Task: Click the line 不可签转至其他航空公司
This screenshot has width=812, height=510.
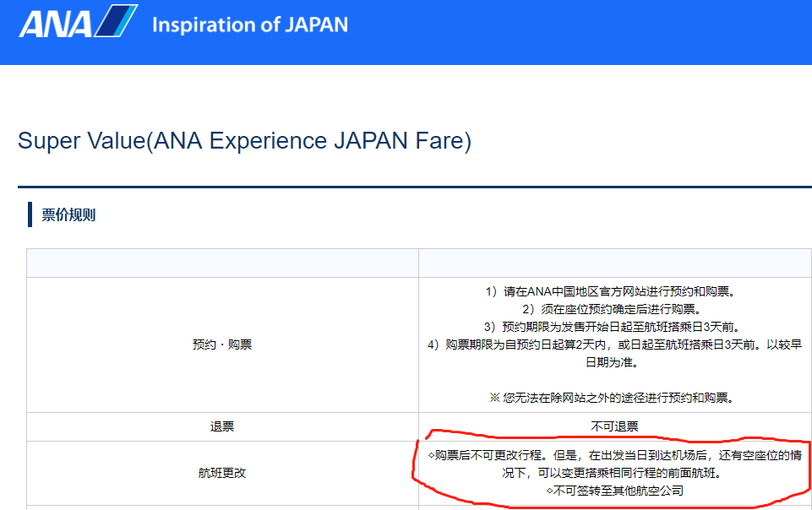Action: (614, 491)
